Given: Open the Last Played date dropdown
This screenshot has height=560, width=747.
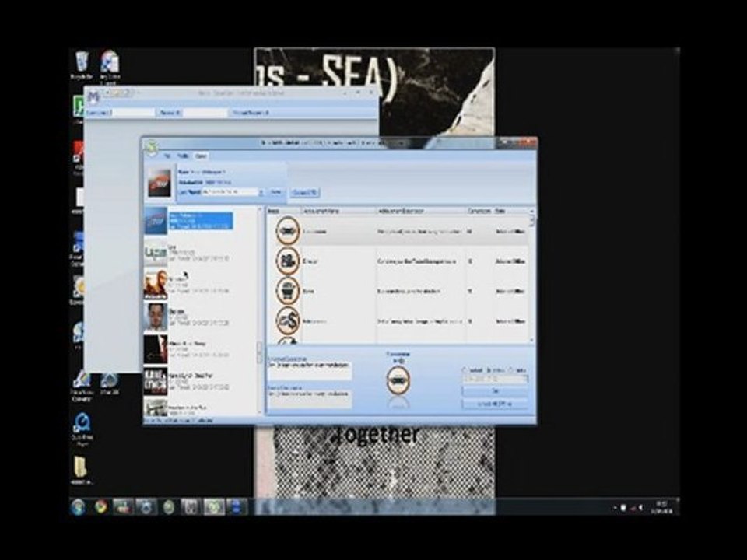Looking at the screenshot, I should [261, 192].
